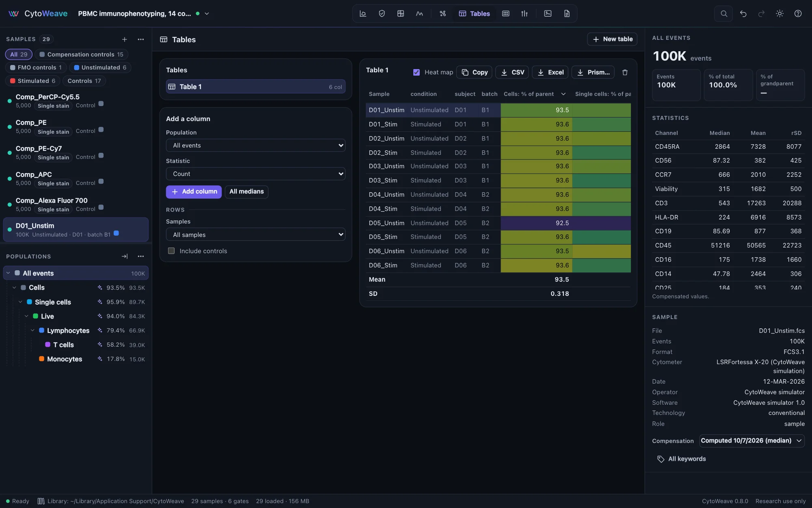Enable the Include controls checkbox
The image size is (812, 508).
tap(171, 251)
